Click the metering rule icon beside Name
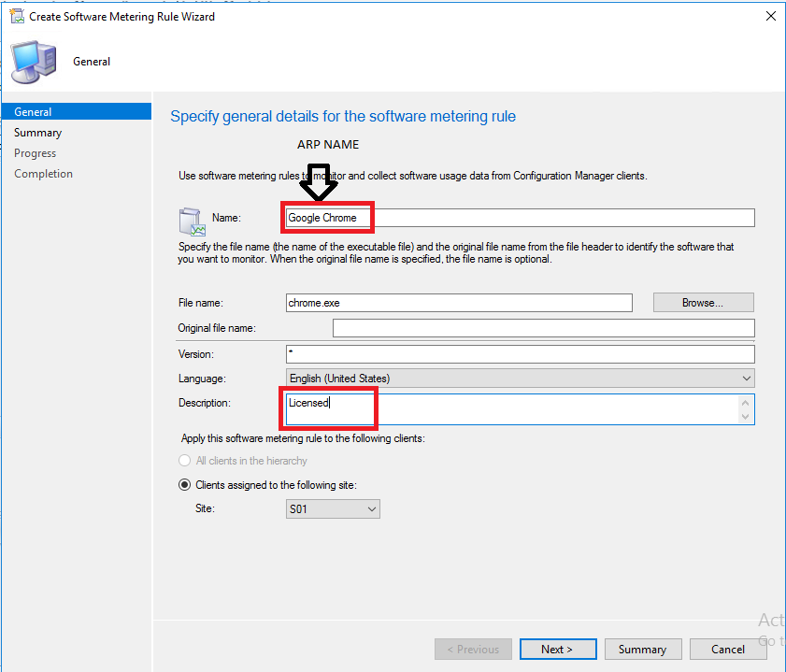Image resolution: width=786 pixels, height=672 pixels. click(x=192, y=221)
